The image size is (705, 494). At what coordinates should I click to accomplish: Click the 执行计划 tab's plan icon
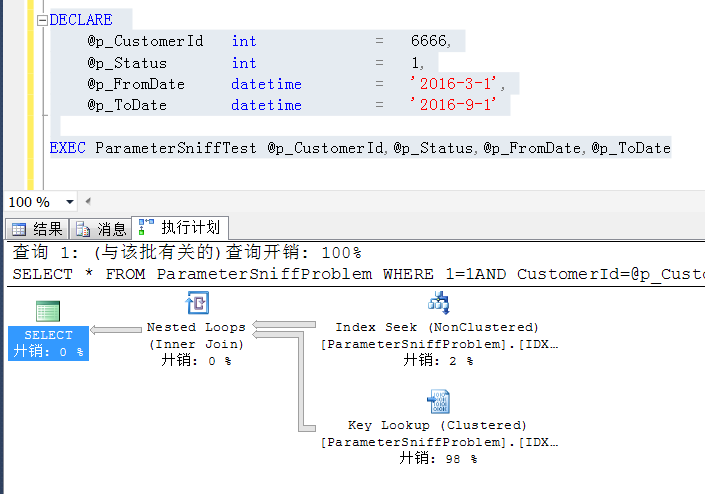(147, 227)
